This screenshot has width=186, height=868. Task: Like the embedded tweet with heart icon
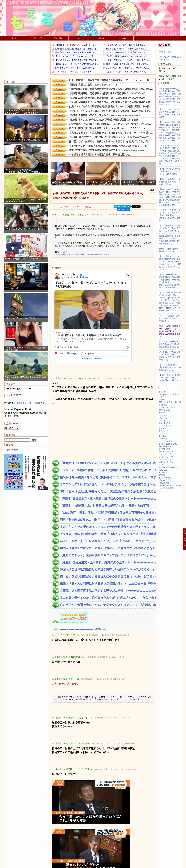pyautogui.click(x=56, y=353)
